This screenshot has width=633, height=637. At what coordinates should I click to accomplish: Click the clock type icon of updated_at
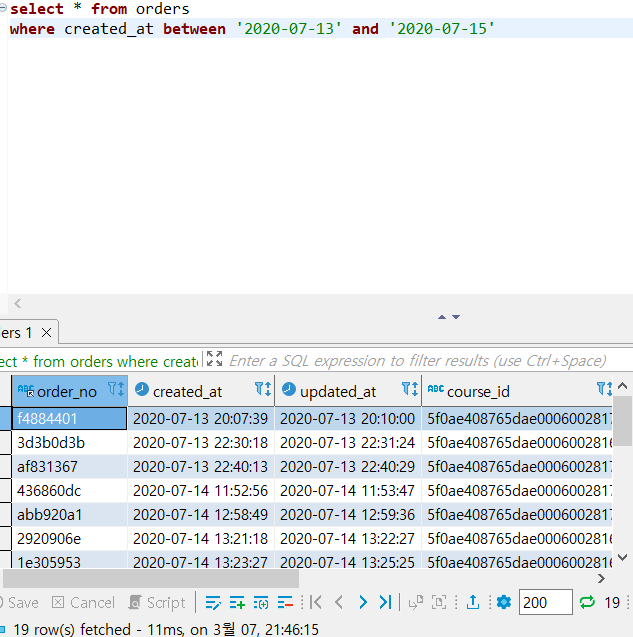pyautogui.click(x=289, y=389)
